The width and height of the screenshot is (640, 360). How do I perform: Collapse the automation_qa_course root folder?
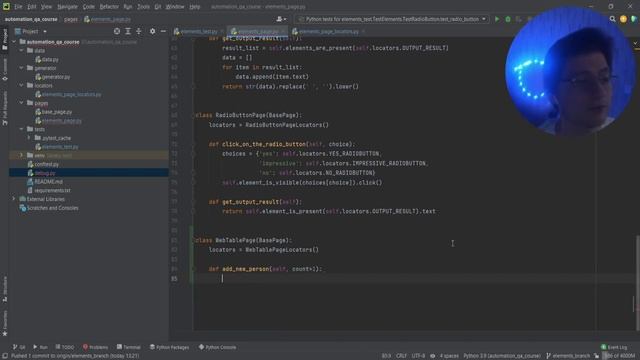(x=14, y=42)
